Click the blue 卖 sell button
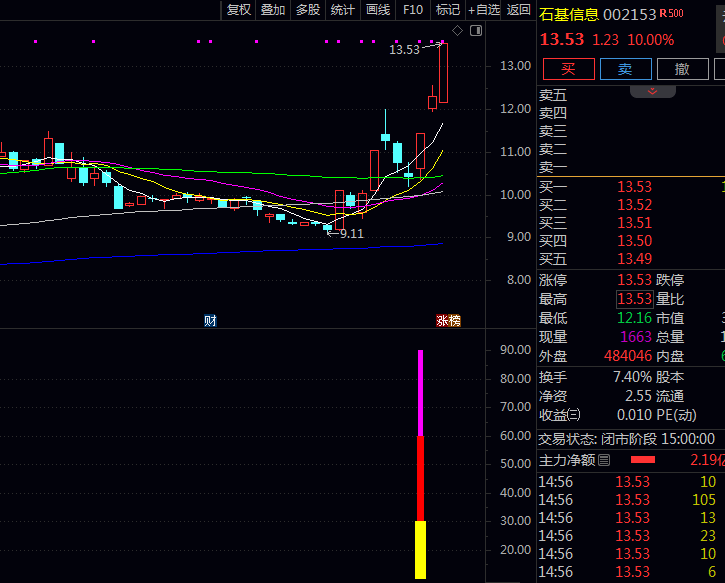The image size is (725, 583). pyautogui.click(x=626, y=69)
